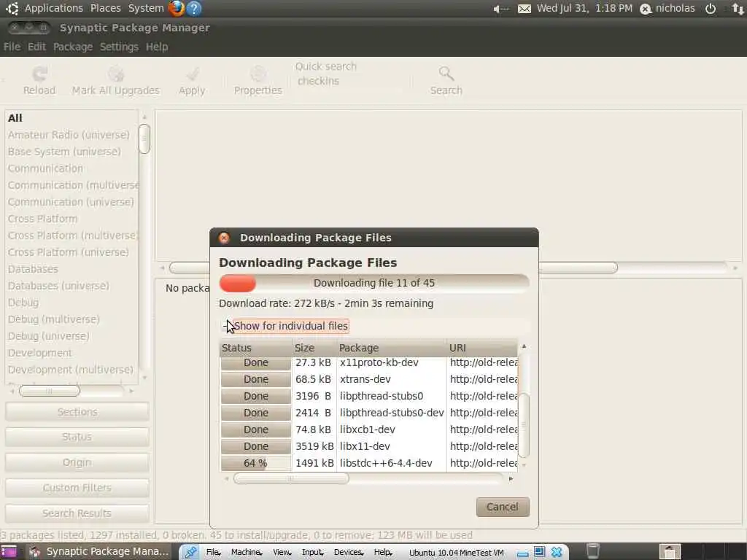Click the VM toolbar fullscreen window icon
Screen dimensions: 747x560
[x=539, y=552]
